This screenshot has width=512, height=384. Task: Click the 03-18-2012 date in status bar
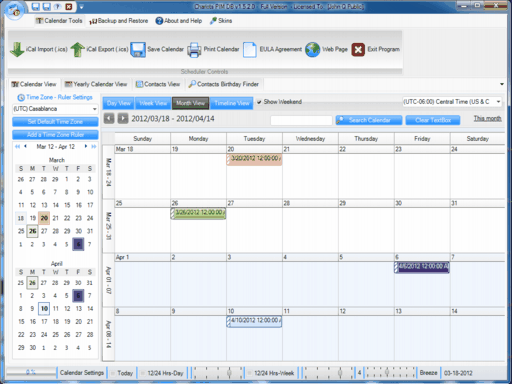click(458, 373)
